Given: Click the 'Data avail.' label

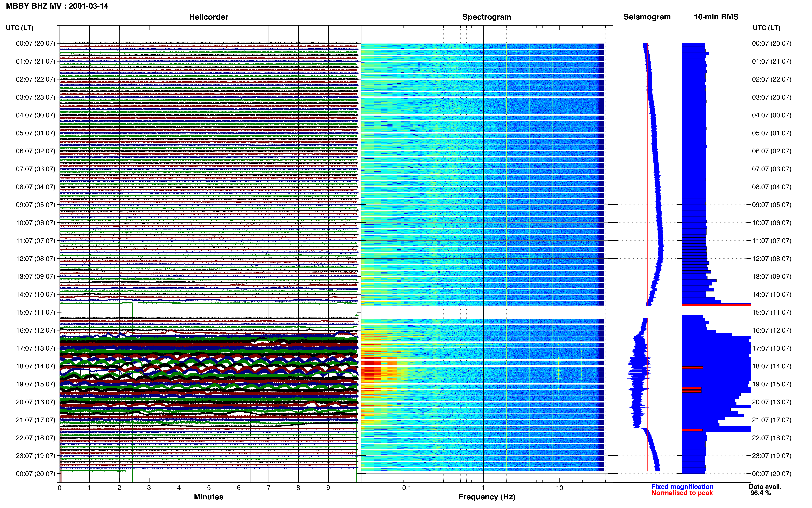Looking at the screenshot, I should pos(765,487).
